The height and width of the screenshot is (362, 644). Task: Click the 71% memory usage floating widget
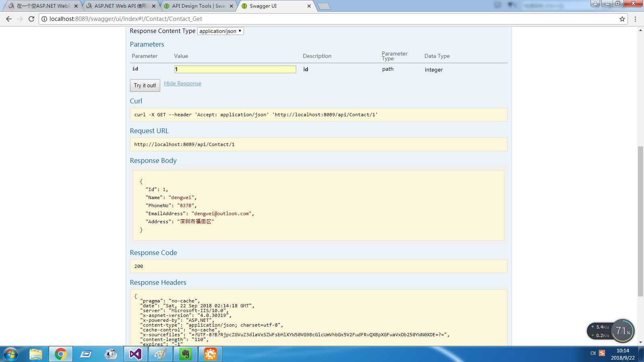coord(623,331)
